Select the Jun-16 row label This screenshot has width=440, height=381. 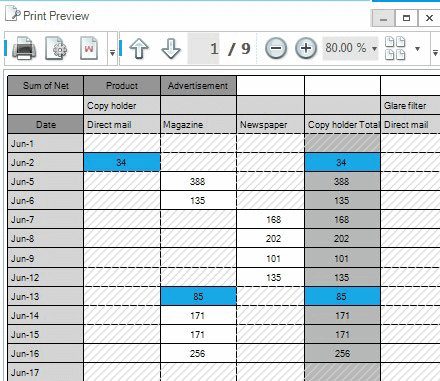(x=46, y=353)
